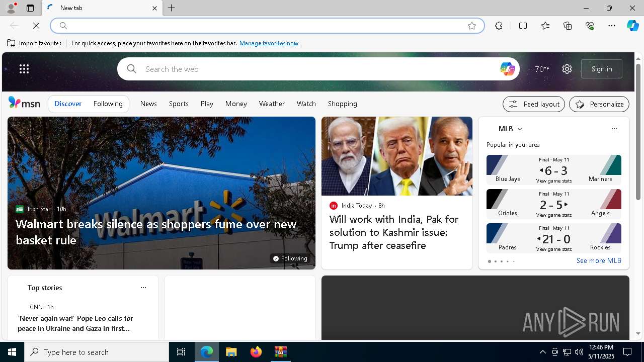The height and width of the screenshot is (362, 644).
Task: Click the 70°F weather indicator
Action: 542,69
